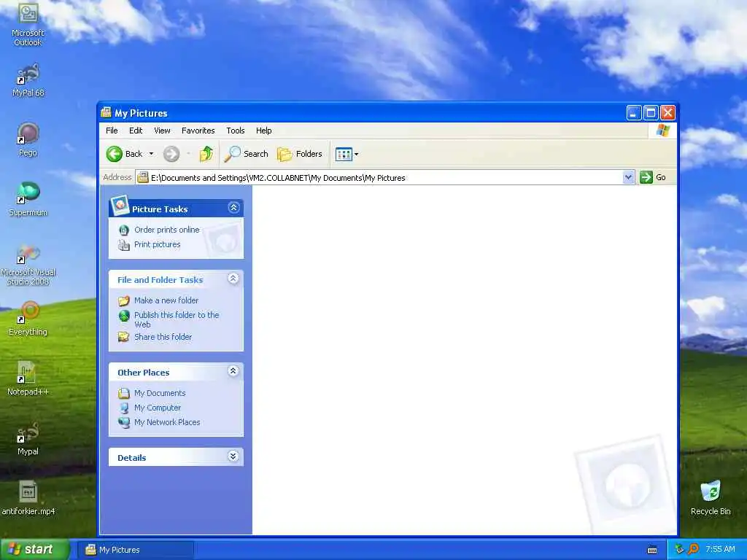Go to My Network Places

click(x=167, y=422)
